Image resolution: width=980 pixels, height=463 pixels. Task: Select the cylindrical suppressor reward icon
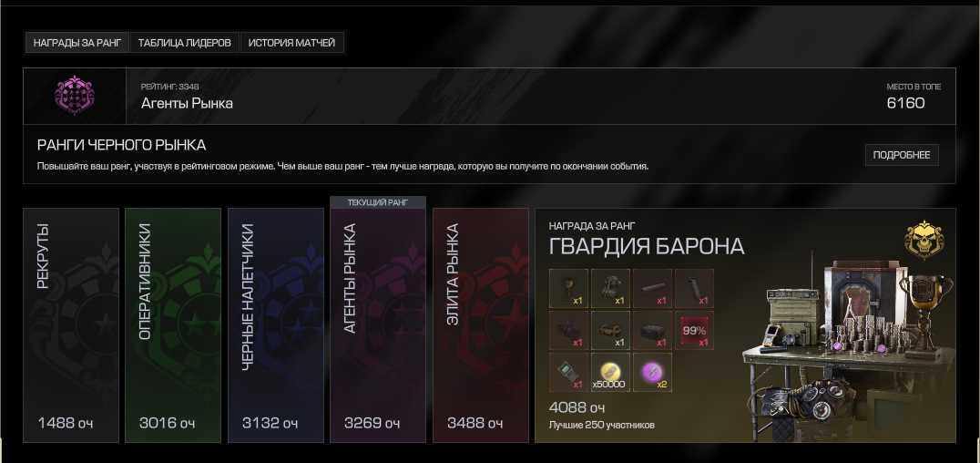[x=652, y=288]
